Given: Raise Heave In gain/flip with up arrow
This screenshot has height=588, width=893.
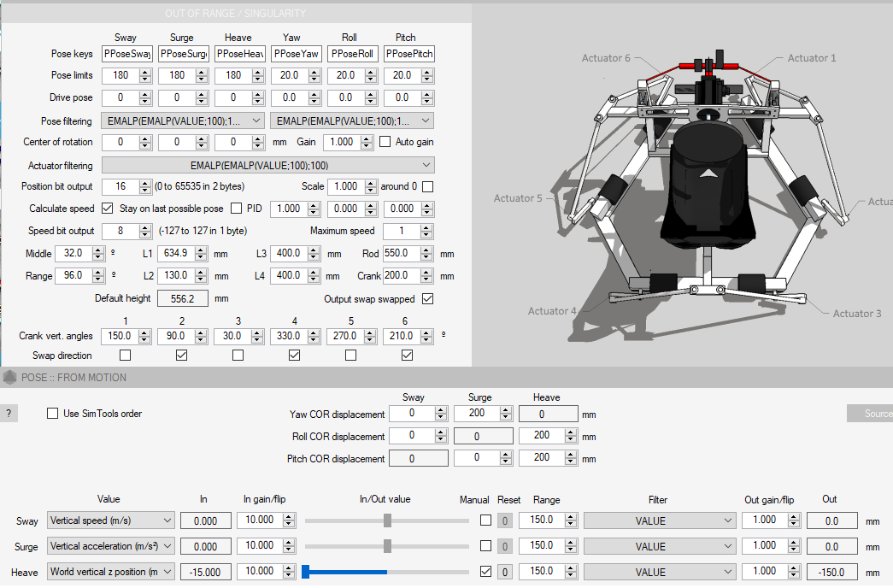Looking at the screenshot, I should [x=291, y=567].
